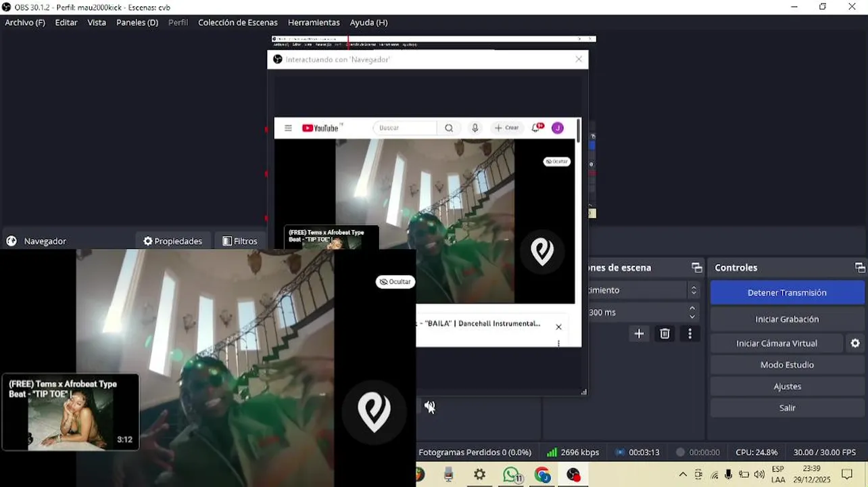
Task: Click Detener Transmisión
Action: (787, 293)
